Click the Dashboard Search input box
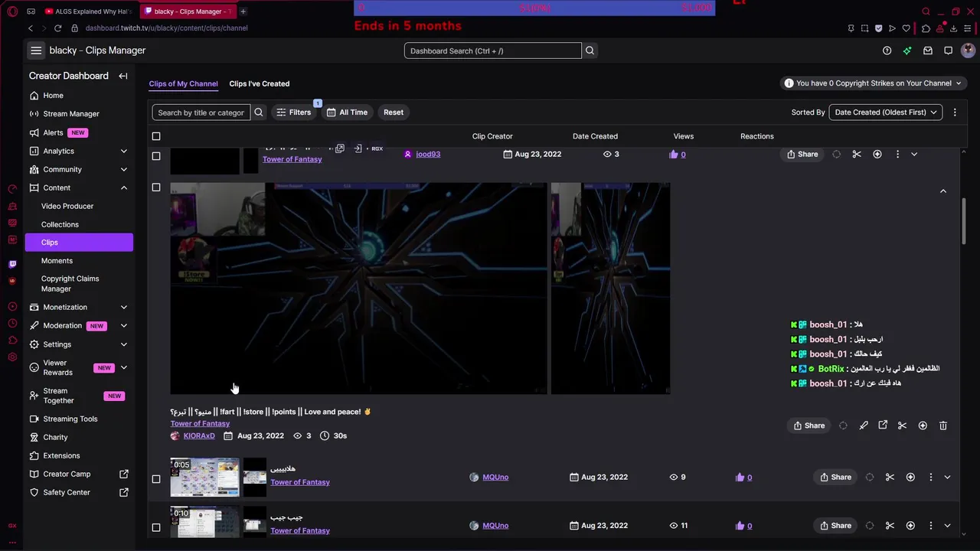Image resolution: width=980 pixels, height=551 pixels. (x=493, y=51)
